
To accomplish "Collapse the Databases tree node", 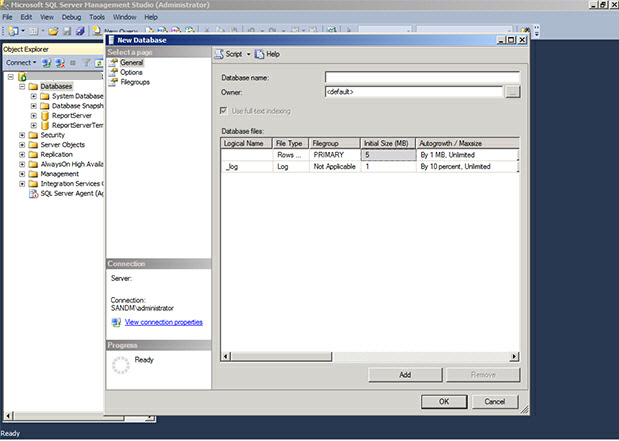I will pos(22,86).
